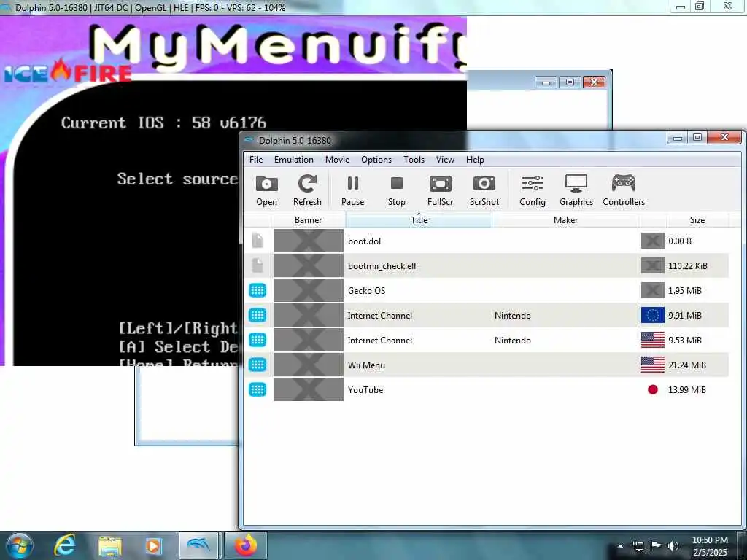
Task: Click the Action Center flag tray icon
Action: (656, 546)
